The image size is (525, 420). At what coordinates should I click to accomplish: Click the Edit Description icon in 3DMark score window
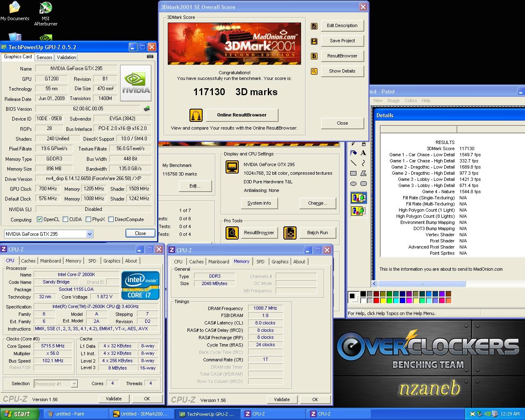click(x=314, y=26)
